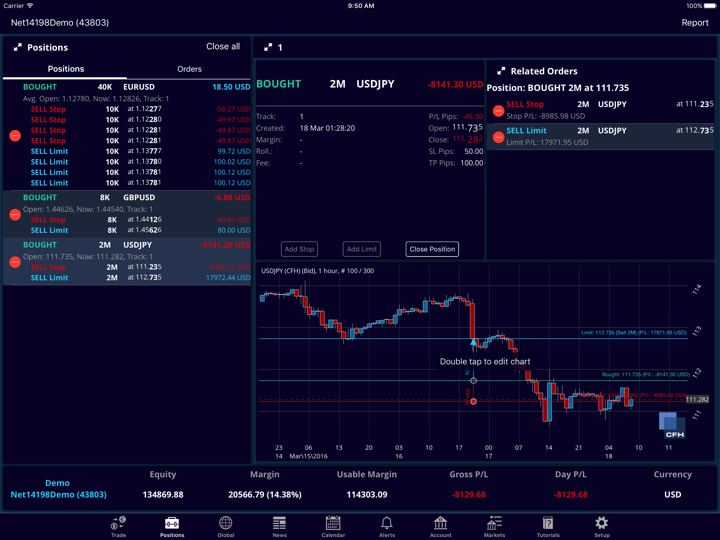Image resolution: width=720 pixels, height=540 pixels.
Task: Select the USDJPY candlestick chart area
Action: pos(470,360)
